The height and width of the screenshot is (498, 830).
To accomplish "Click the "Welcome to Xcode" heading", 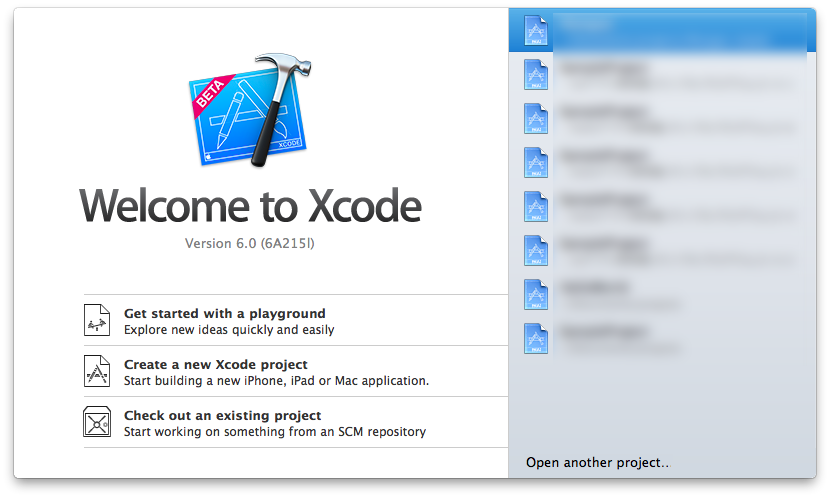I will coord(250,206).
